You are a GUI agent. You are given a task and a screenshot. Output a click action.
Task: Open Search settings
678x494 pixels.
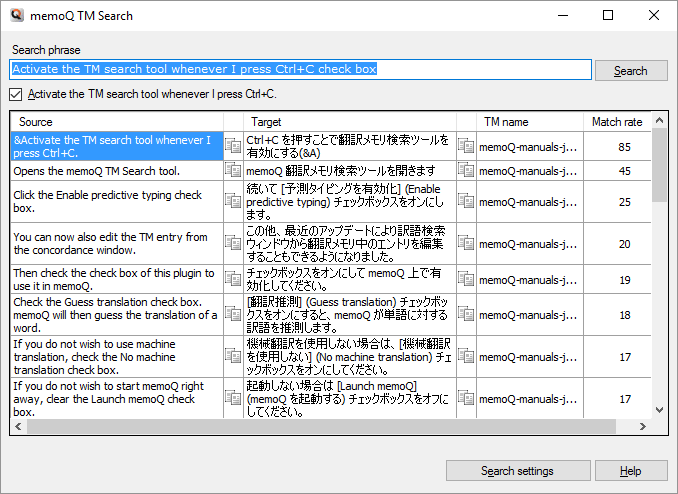click(x=516, y=471)
